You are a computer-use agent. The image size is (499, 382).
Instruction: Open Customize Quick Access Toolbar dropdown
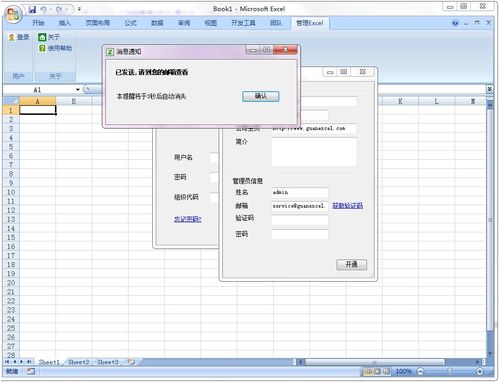coord(79,9)
